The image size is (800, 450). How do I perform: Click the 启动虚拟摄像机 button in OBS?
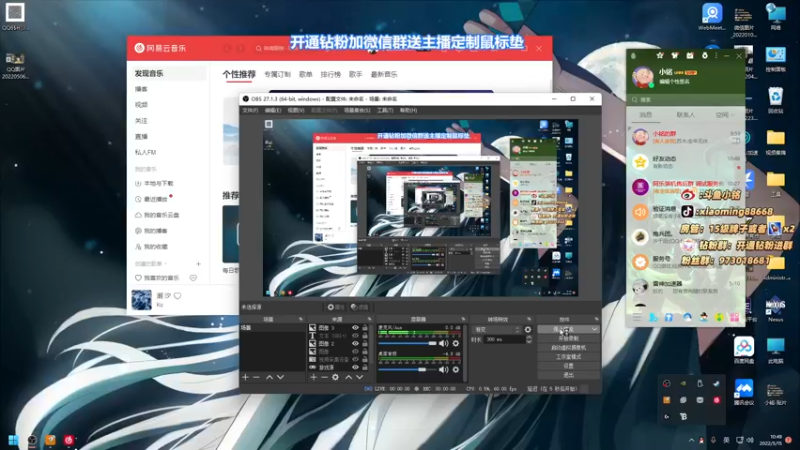click(568, 347)
